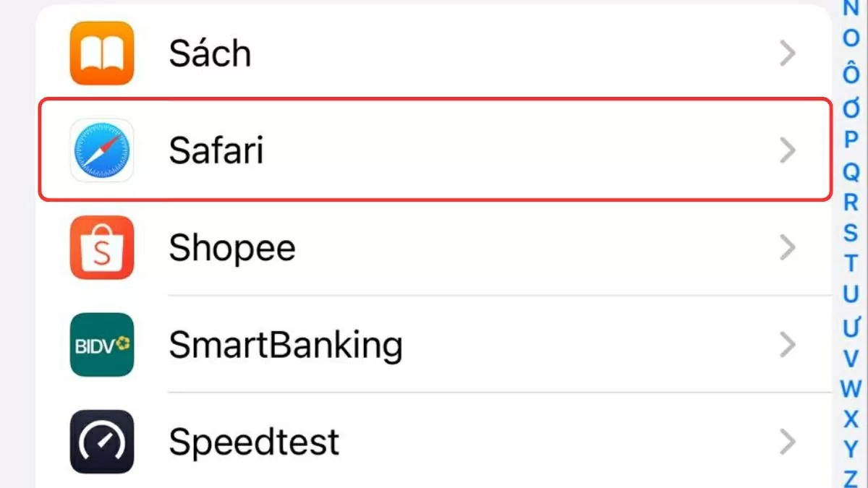This screenshot has width=868, height=488.
Task: Open Safari settings label
Action: (x=216, y=150)
